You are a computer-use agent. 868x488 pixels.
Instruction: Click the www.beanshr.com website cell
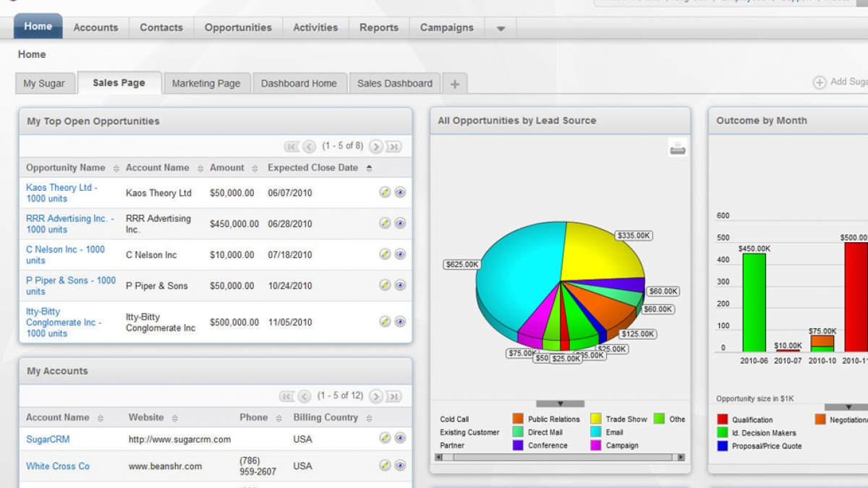[x=166, y=466]
